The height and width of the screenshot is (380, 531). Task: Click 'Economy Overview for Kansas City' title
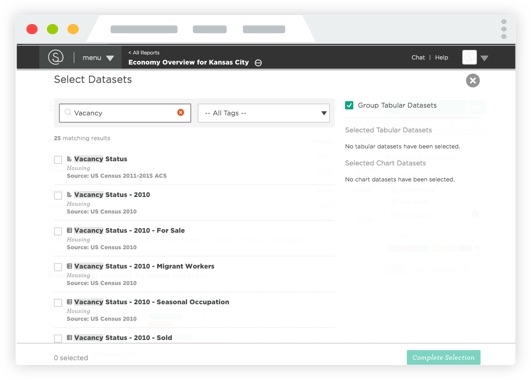[189, 62]
